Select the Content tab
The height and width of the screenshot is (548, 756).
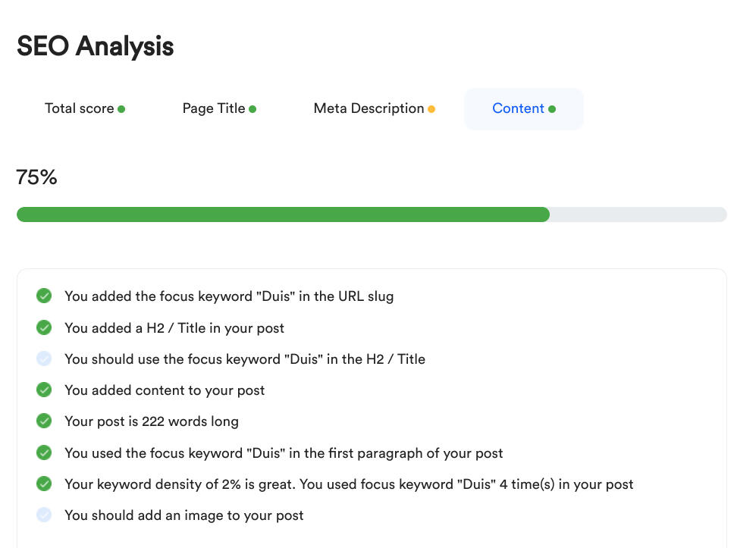523,108
